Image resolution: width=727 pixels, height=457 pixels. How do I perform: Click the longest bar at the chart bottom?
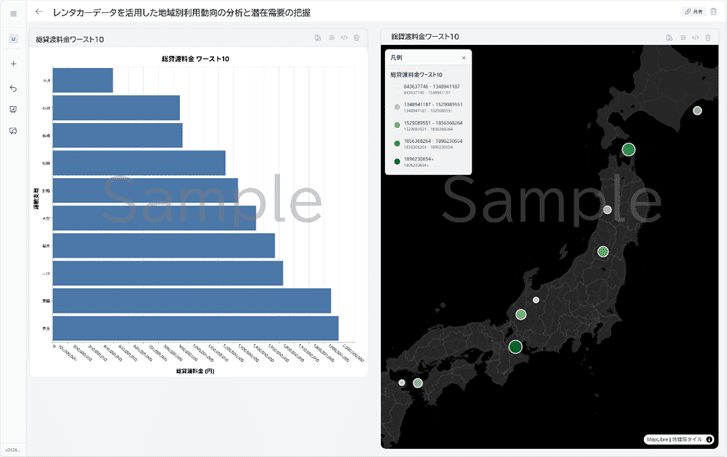tap(196, 328)
